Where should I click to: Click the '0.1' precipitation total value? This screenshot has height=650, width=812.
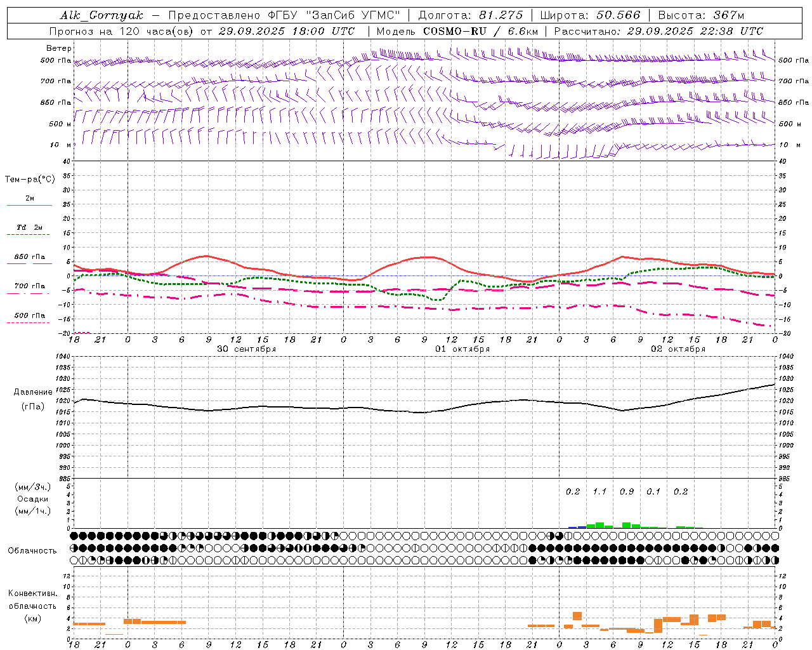(x=653, y=491)
